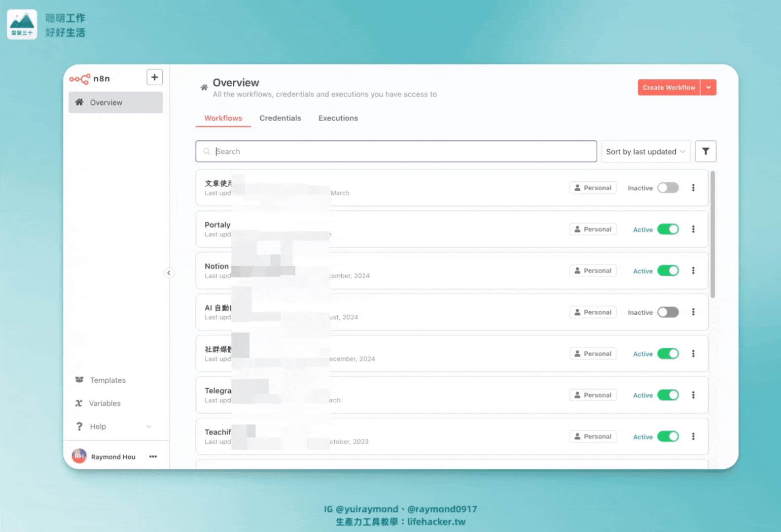Open the dropdown arrow beside Create Workflow
781x532 pixels.
[x=709, y=88]
